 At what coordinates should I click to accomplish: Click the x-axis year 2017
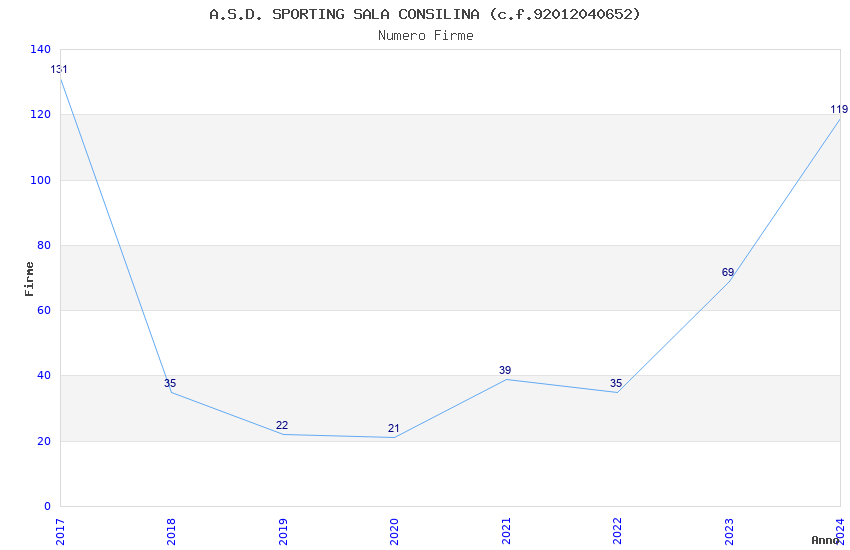click(60, 532)
